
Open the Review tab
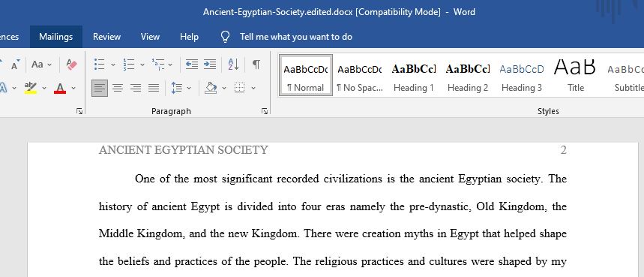[106, 37]
